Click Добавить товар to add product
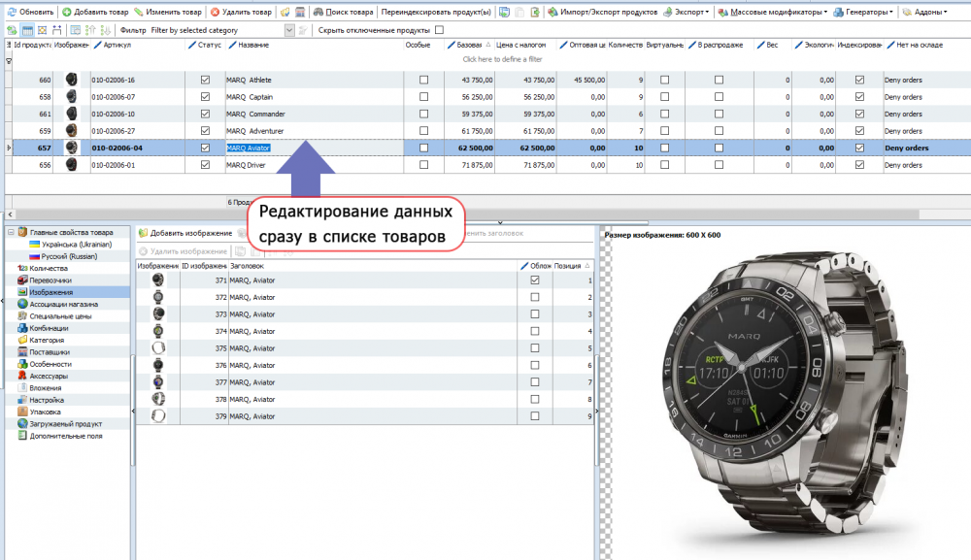The height and width of the screenshot is (560, 971). click(x=95, y=12)
